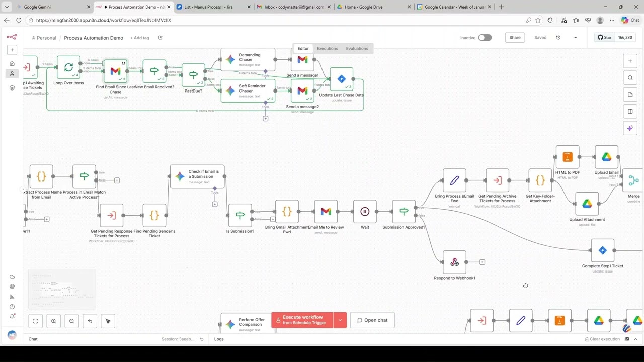Click the plus under Check if Email Tools
The image size is (644, 362).
pyautogui.click(x=215, y=204)
